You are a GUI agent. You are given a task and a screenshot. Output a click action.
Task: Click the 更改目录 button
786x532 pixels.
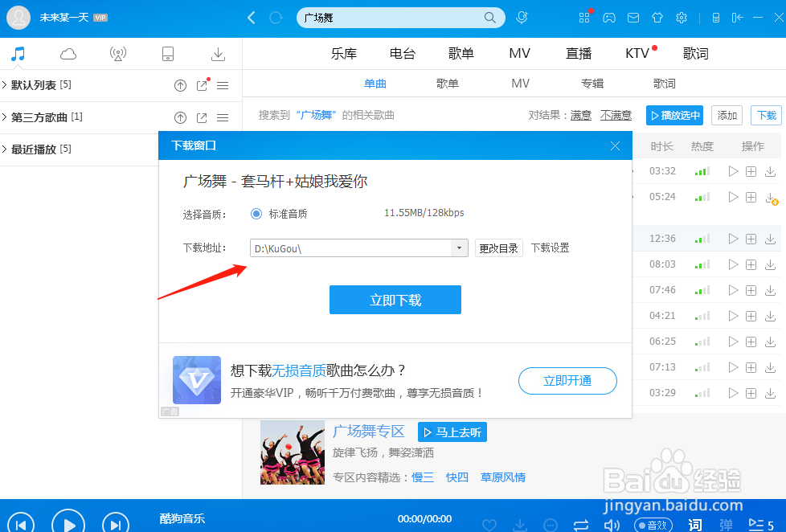(x=499, y=248)
